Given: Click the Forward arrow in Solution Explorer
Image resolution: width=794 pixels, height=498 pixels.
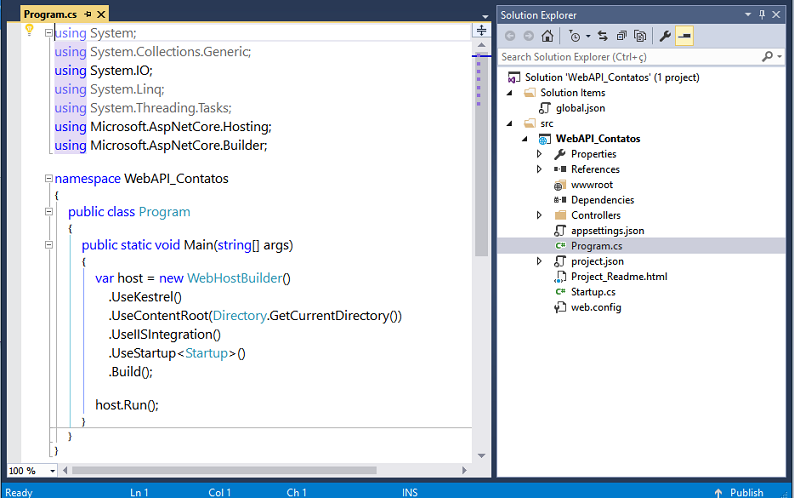Looking at the screenshot, I should 528,36.
